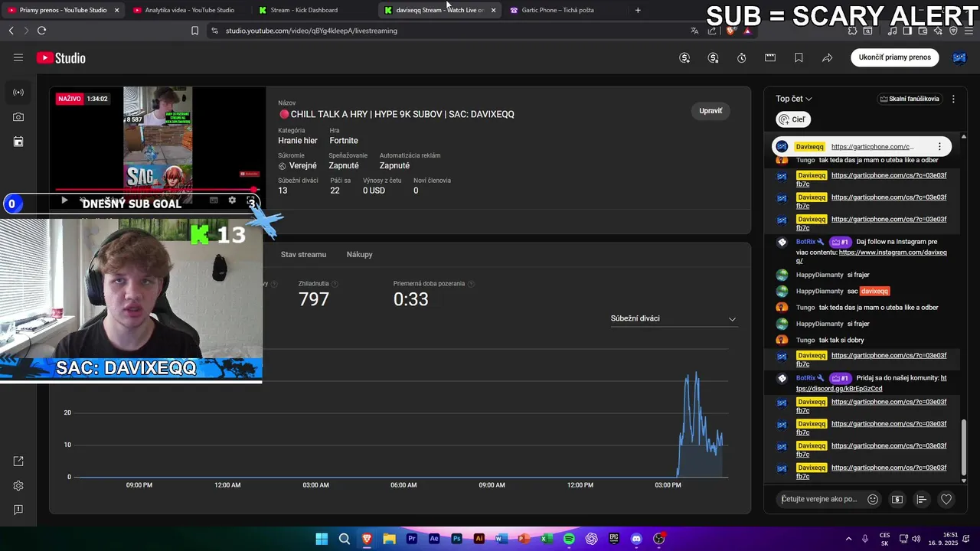
Task: Open the pinned garticphone.com link
Action: click(x=873, y=147)
